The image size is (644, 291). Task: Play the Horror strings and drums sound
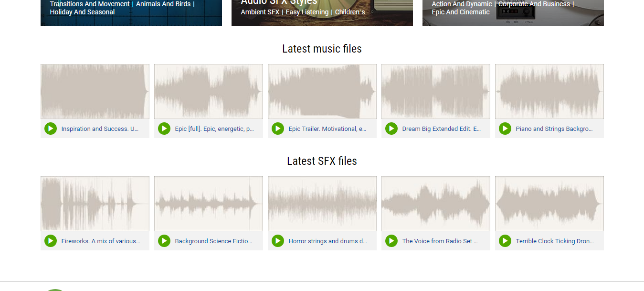(278, 241)
